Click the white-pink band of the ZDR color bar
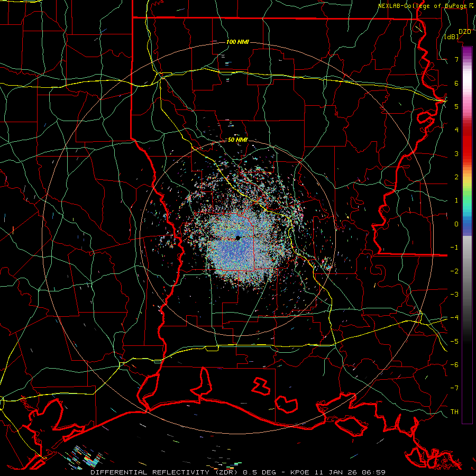The image size is (476, 476). pos(467,84)
